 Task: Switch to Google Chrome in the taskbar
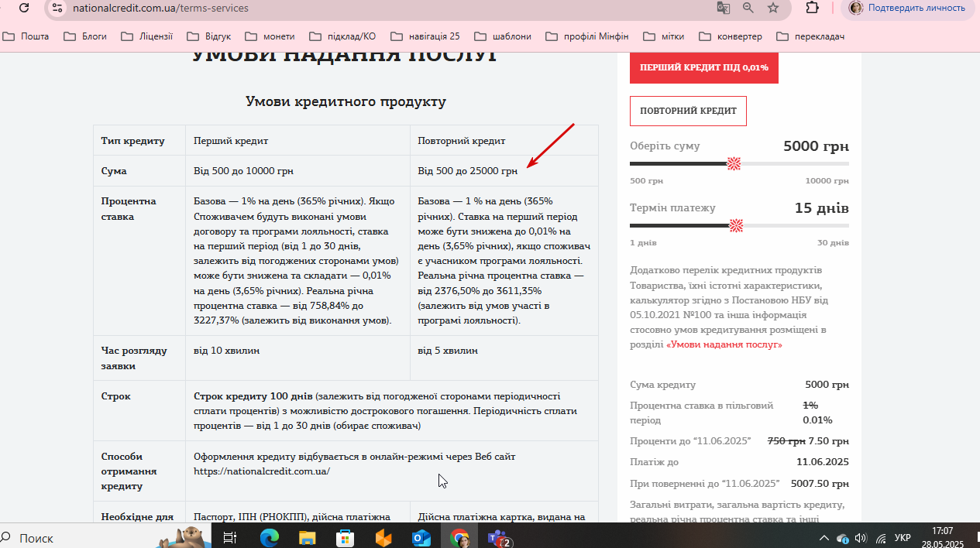pyautogui.click(x=459, y=538)
